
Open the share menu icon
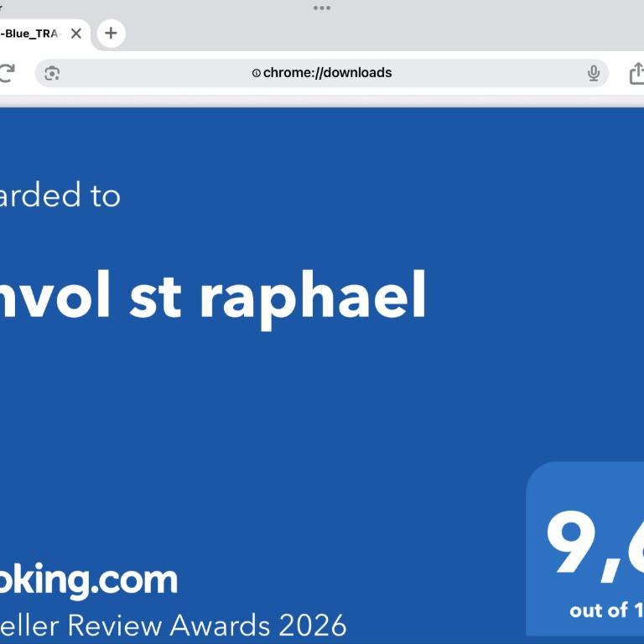pyautogui.click(x=637, y=73)
